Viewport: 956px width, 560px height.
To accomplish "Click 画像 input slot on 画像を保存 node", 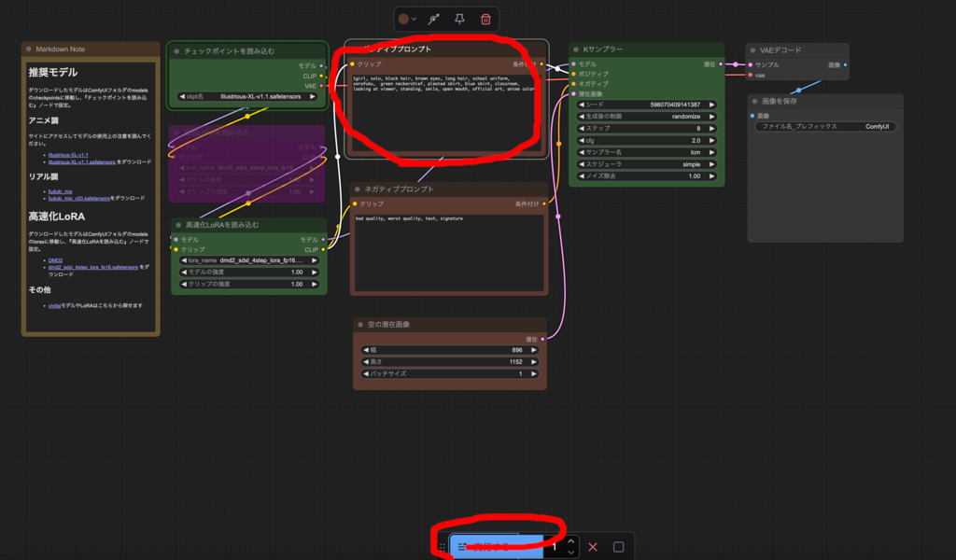I will (x=752, y=116).
